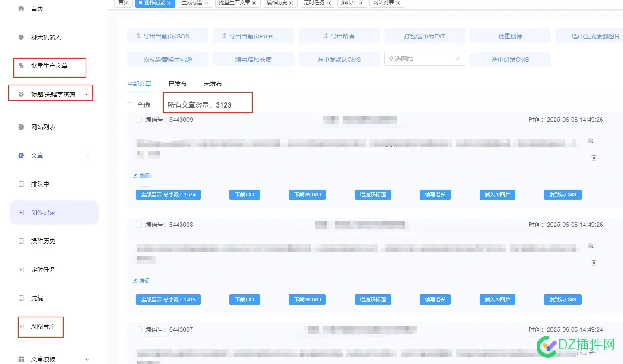Delete article 6443008 with the trash icon
Viewport: 623px width, 364px height.
pos(594,263)
